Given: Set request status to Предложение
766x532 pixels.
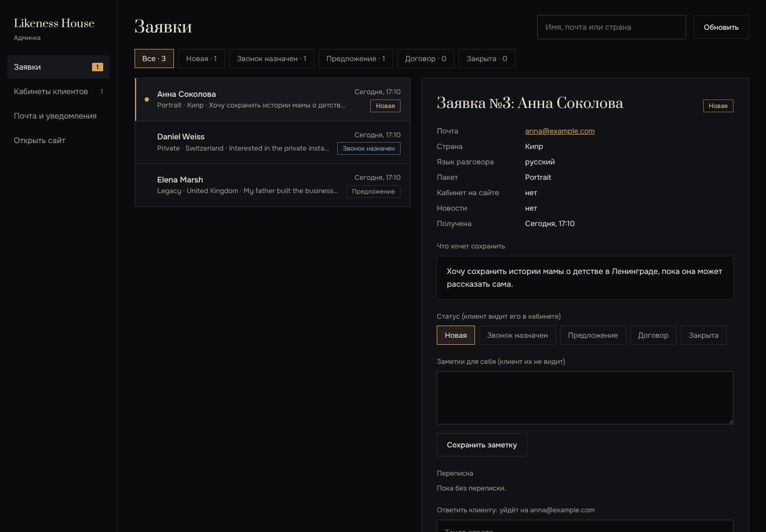Looking at the screenshot, I should pyautogui.click(x=593, y=335).
